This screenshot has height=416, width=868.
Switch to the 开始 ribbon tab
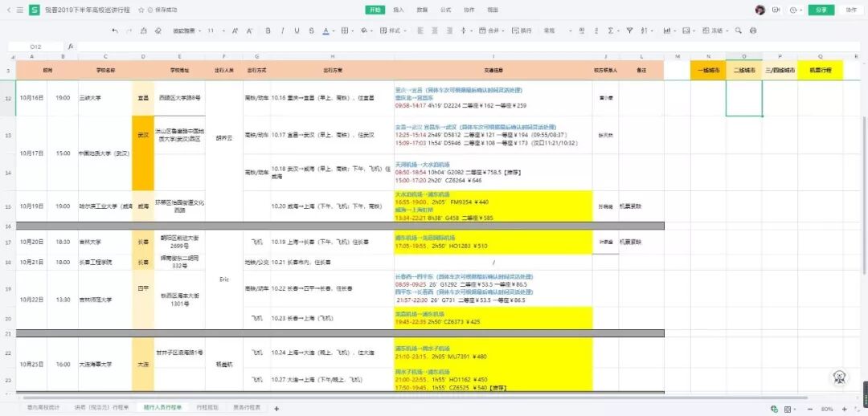click(x=375, y=10)
